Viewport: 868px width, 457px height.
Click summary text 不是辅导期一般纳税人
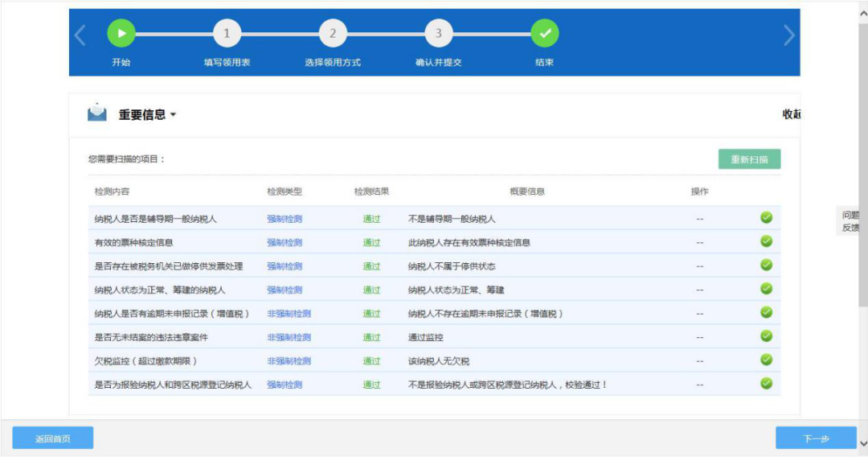coord(452,219)
